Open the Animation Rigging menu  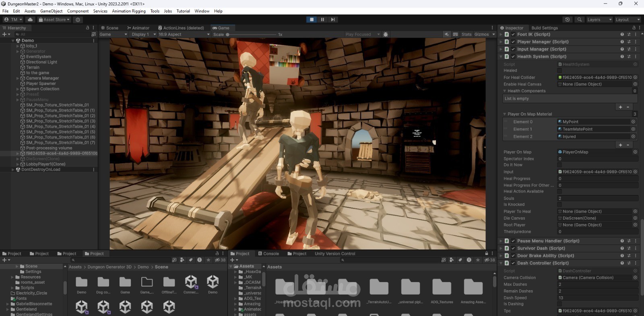129,11
